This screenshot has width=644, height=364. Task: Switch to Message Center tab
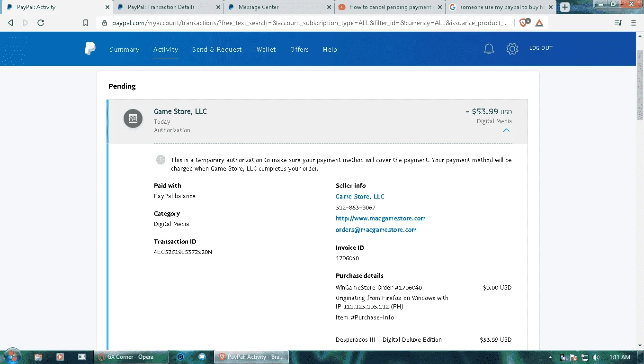[x=279, y=7]
